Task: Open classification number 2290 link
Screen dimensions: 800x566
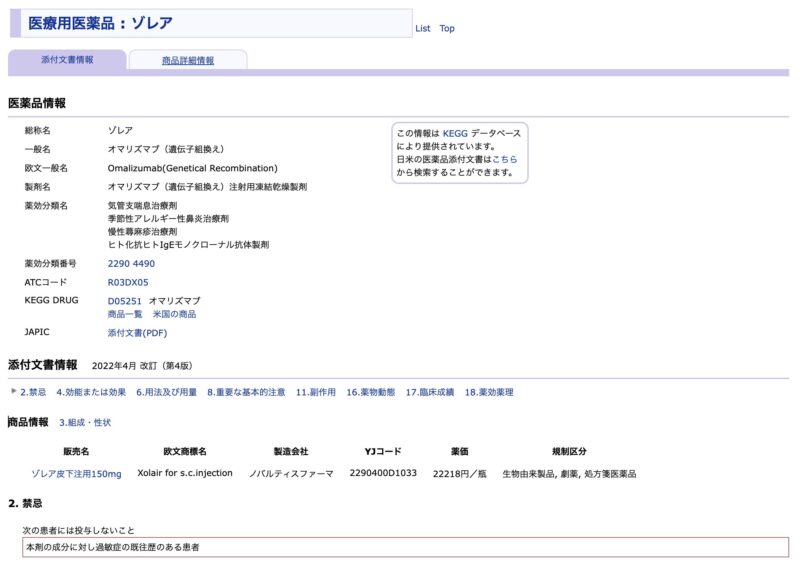Action: pyautogui.click(x=119, y=264)
